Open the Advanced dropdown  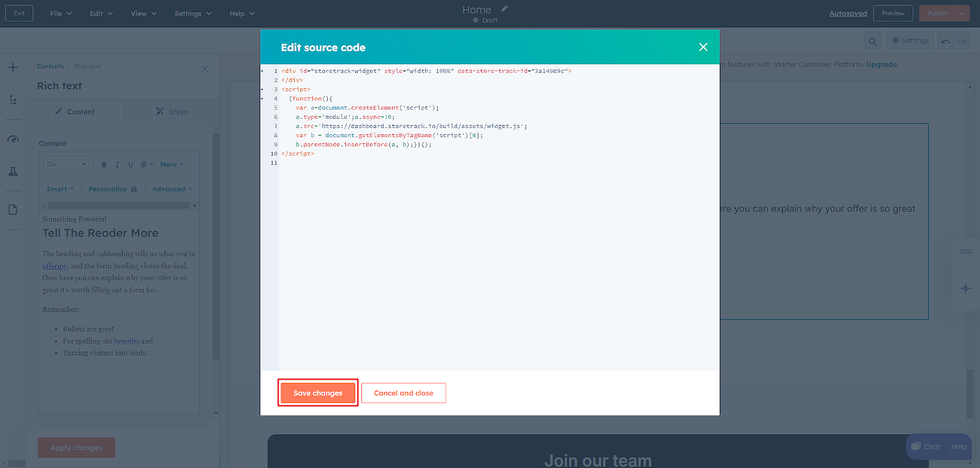click(172, 189)
